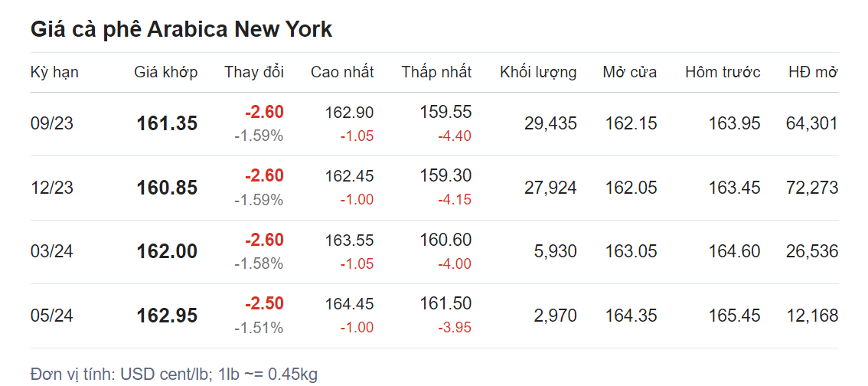Click the 29,435 volume value
The width and height of the screenshot is (868, 386).
coord(550,123)
